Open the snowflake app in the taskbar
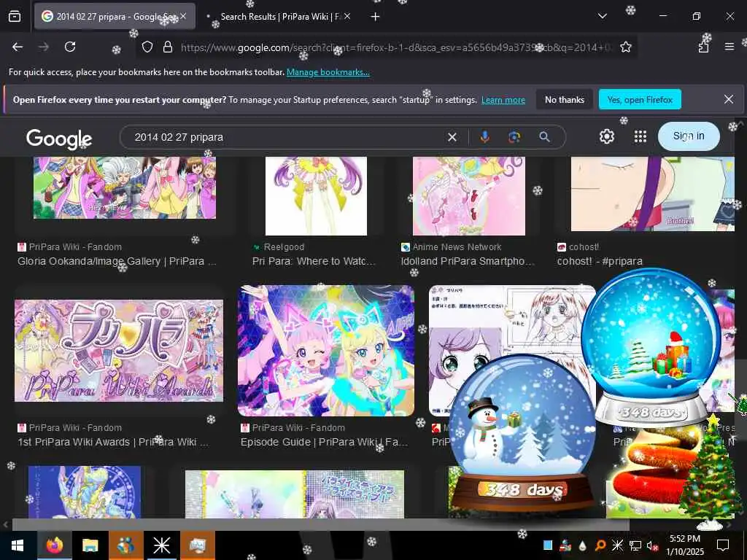Screen dimensions: 747x560 (161, 545)
